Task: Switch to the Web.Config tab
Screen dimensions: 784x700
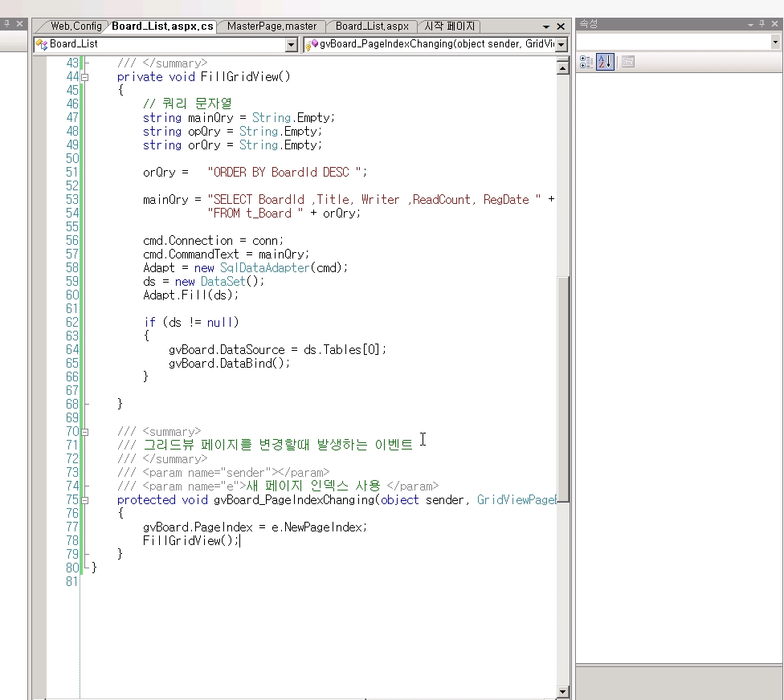Action: tap(76, 26)
